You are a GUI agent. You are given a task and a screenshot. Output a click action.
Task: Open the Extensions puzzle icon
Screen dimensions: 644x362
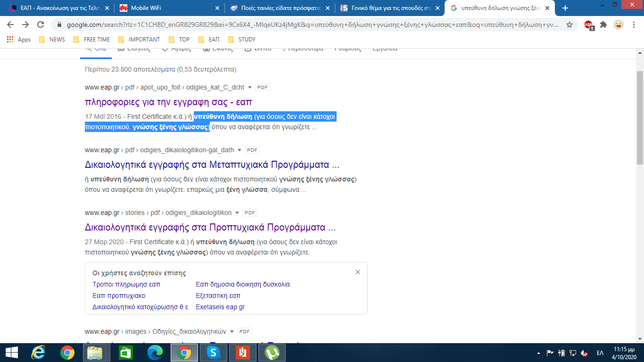[603, 25]
